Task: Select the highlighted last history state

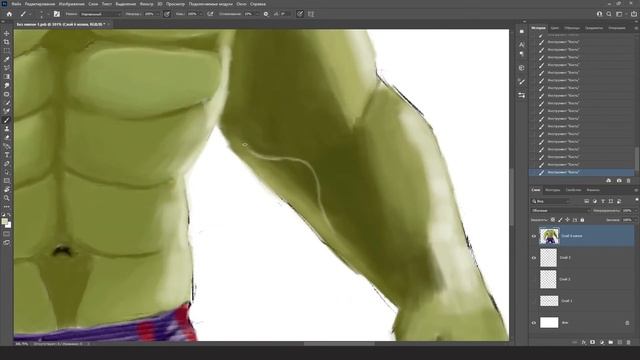Action: click(582, 173)
